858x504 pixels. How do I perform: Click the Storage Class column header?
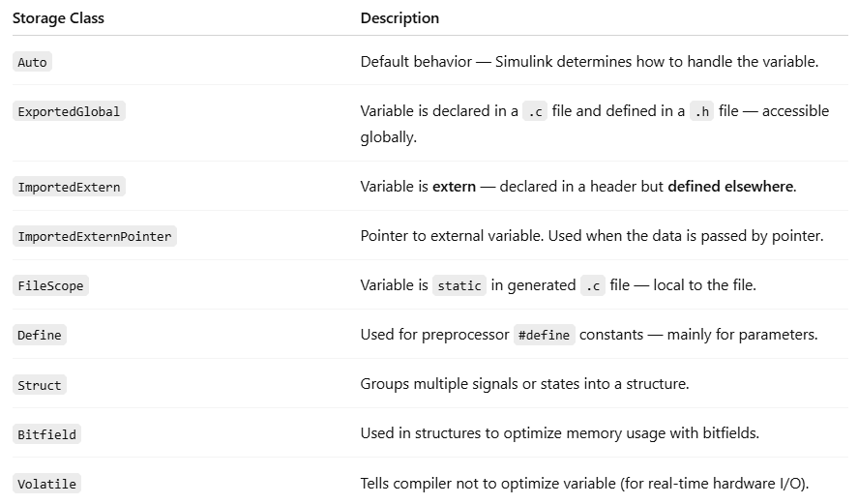(58, 18)
